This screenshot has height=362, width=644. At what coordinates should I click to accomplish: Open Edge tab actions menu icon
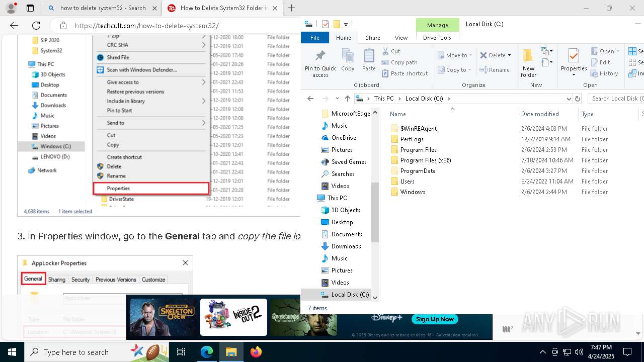click(x=30, y=8)
